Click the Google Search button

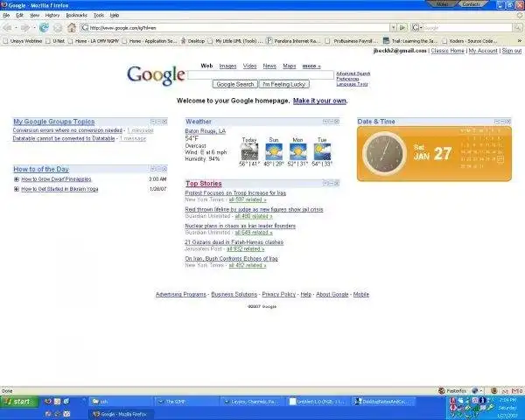coord(235,84)
